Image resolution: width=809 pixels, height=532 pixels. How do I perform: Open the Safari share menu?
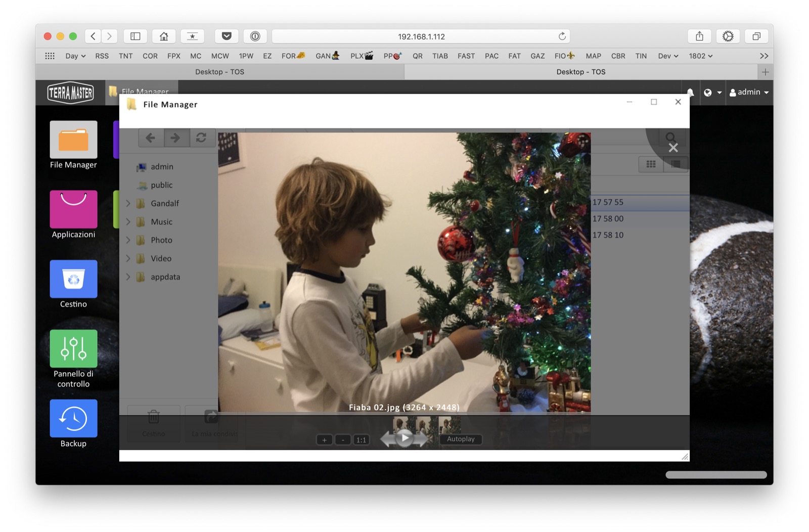(x=699, y=36)
